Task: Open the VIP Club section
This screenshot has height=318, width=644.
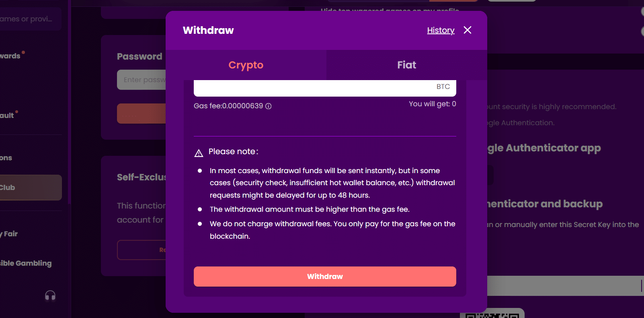Action: click(x=16, y=187)
